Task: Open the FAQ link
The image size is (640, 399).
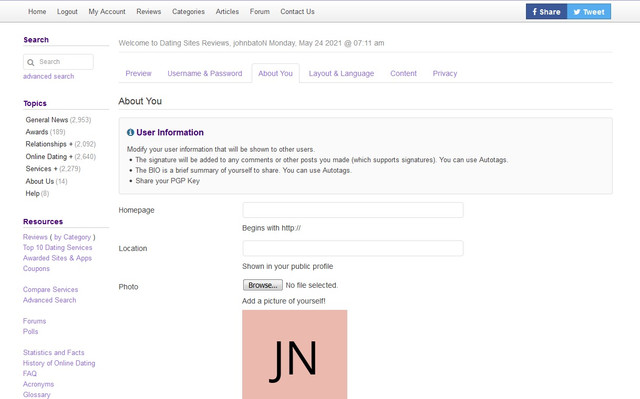Action: pos(30,374)
